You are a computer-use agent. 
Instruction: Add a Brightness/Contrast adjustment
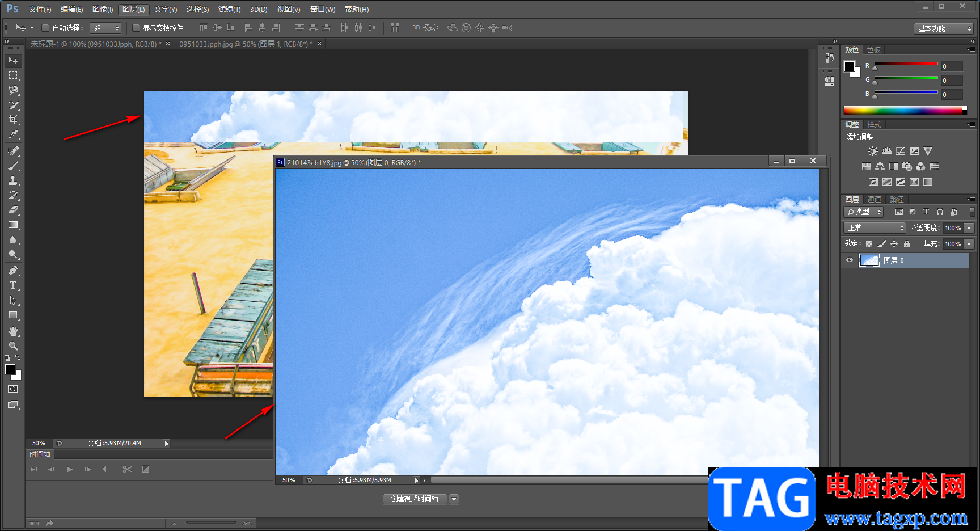pos(873,151)
